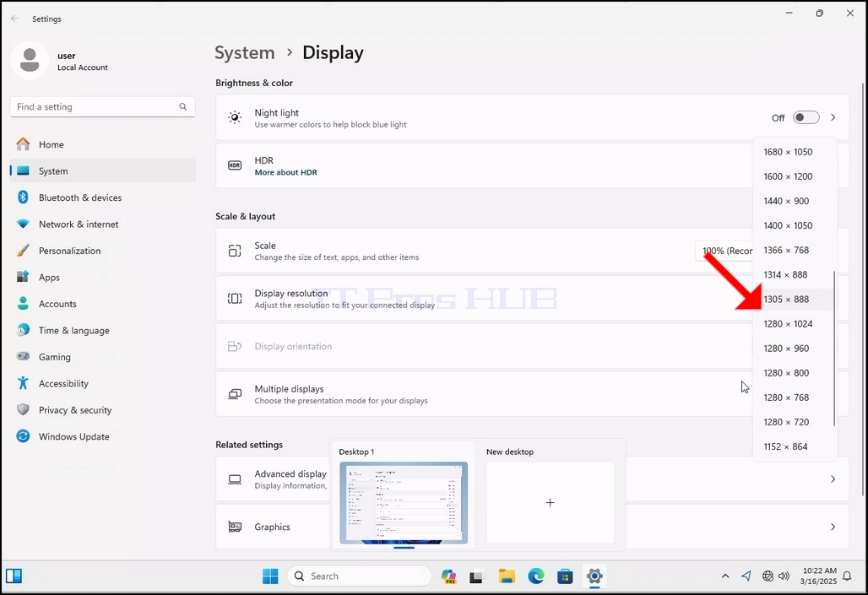Choose 1280 × 800 resolution
868x595 pixels.
[x=795, y=373]
